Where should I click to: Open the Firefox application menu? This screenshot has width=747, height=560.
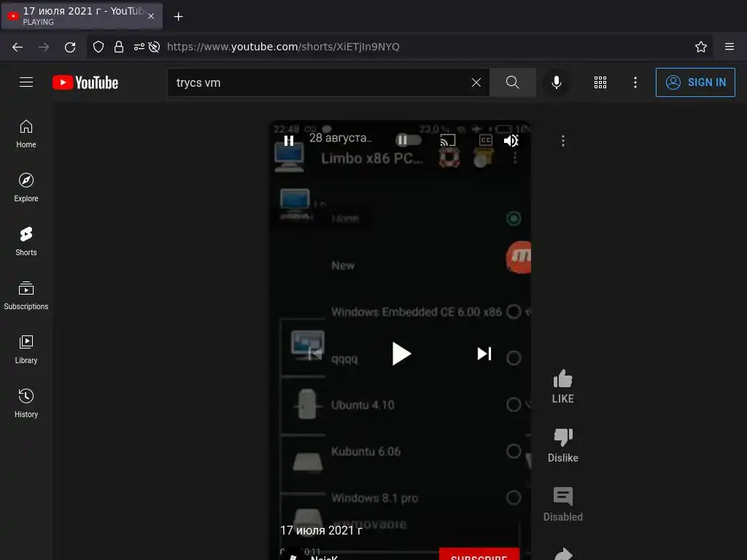(x=729, y=47)
